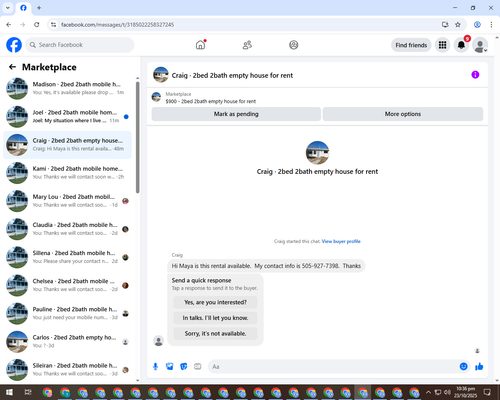Open a new browser tab

tap(39, 8)
